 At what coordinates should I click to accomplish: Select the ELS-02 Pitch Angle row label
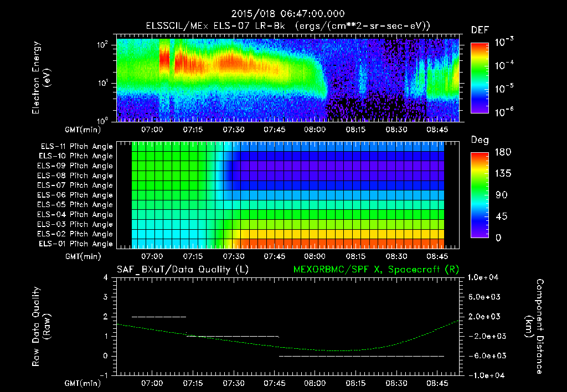point(75,234)
